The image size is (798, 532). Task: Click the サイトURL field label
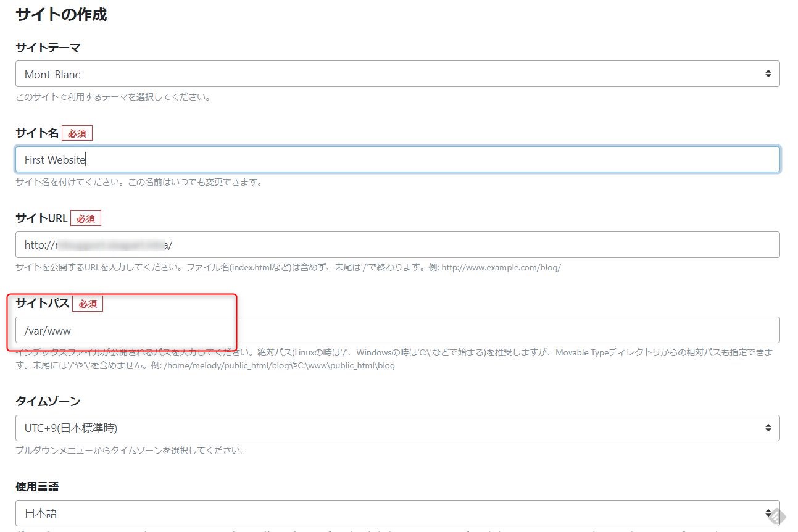point(41,218)
